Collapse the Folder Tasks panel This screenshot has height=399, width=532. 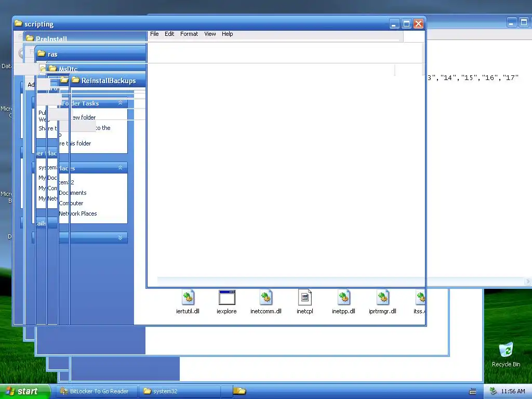point(120,103)
